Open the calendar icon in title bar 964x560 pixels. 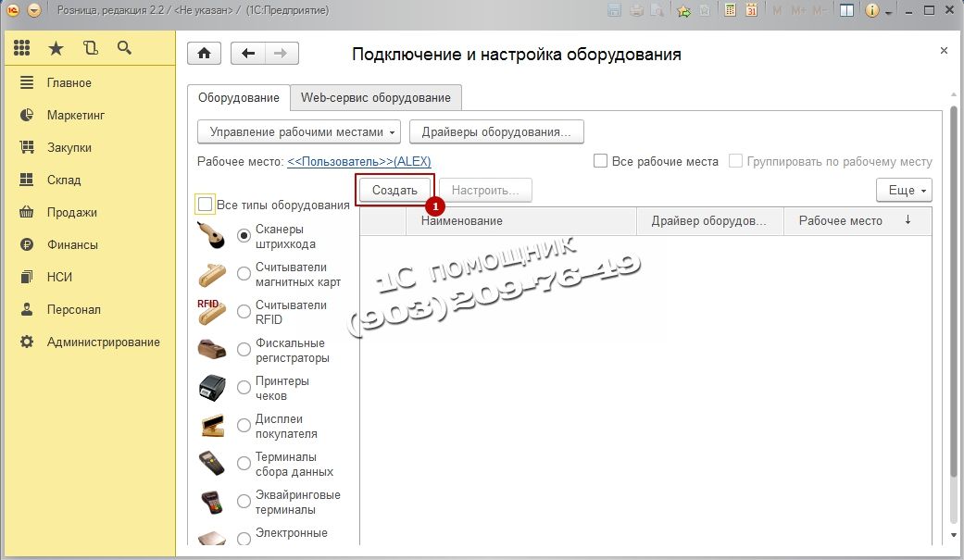point(751,11)
